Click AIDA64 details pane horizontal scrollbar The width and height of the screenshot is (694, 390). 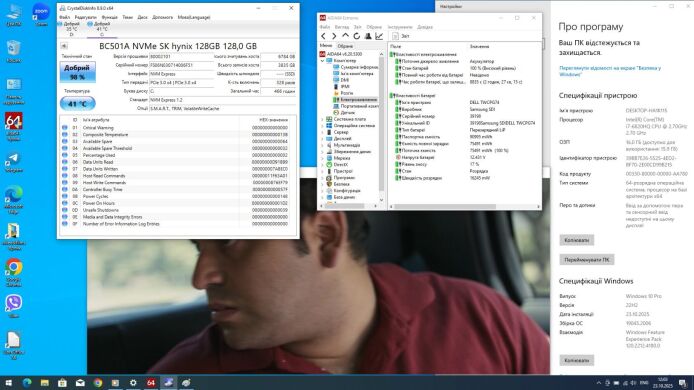click(x=445, y=207)
